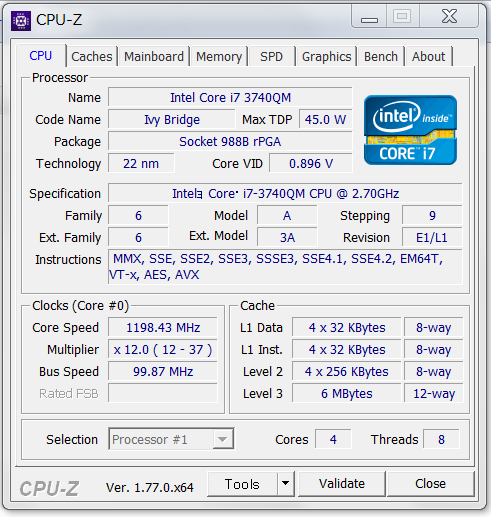Click the Max TDP value 45.0 W

325,119
